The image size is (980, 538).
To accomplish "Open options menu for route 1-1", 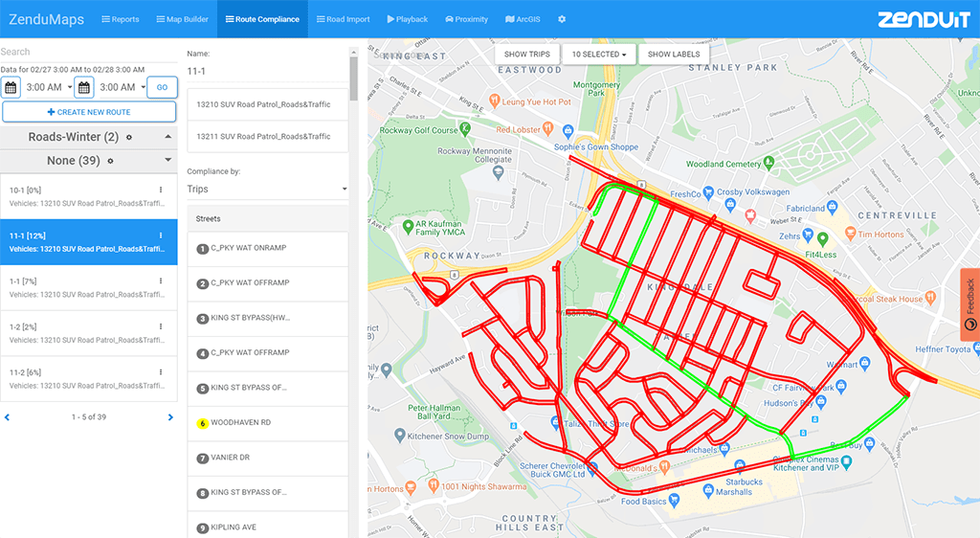I will (x=161, y=281).
